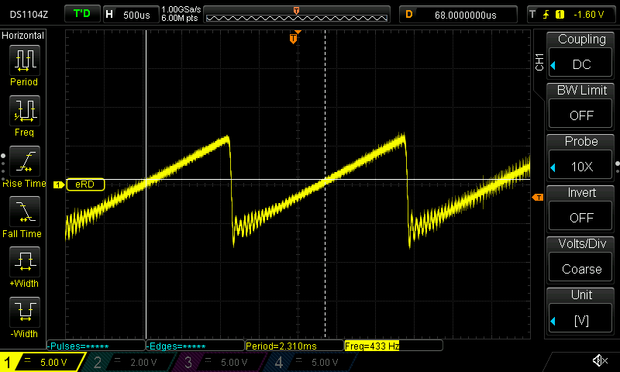The image size is (620, 372).
Task: Click the Period=2.310ms measurement readout
Action: tap(294, 346)
